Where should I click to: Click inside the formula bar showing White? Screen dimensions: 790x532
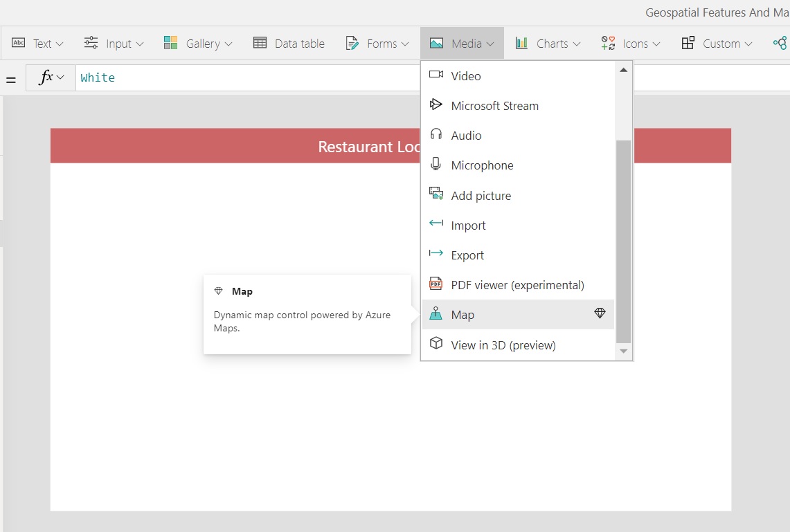(x=242, y=77)
